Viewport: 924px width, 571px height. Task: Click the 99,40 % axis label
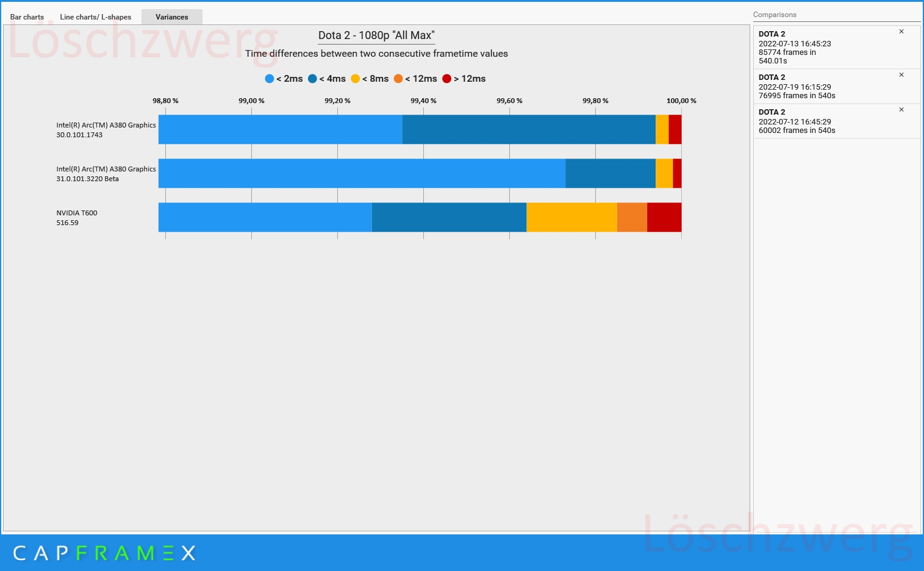[423, 101]
